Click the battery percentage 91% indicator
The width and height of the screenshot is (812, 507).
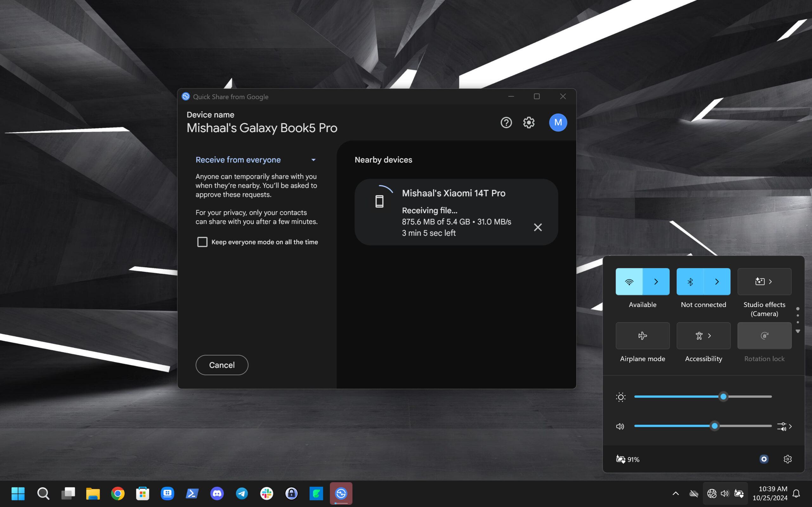coord(628,459)
